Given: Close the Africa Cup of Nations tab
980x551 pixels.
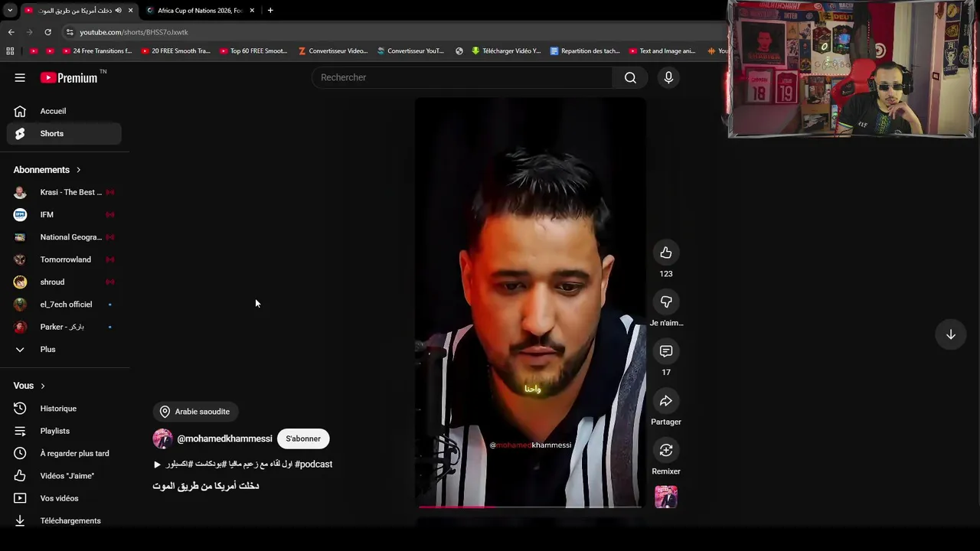Looking at the screenshot, I should click(252, 11).
